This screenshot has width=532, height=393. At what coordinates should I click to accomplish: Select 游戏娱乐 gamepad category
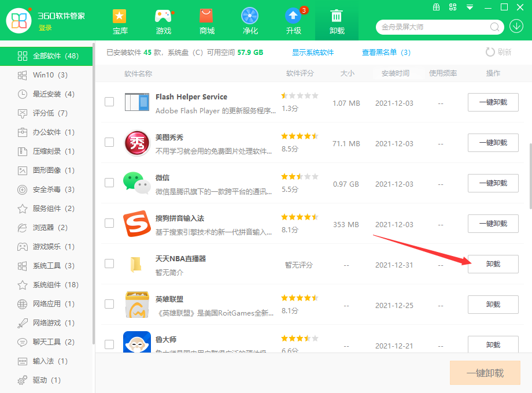[46, 247]
